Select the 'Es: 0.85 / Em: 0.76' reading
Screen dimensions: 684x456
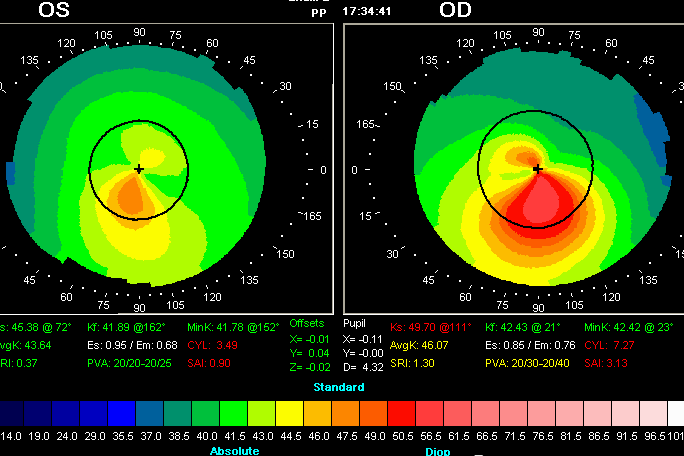[x=530, y=345]
